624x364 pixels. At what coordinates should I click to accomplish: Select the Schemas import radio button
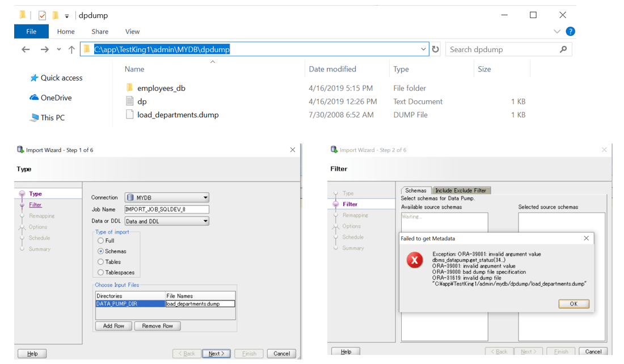coord(100,251)
